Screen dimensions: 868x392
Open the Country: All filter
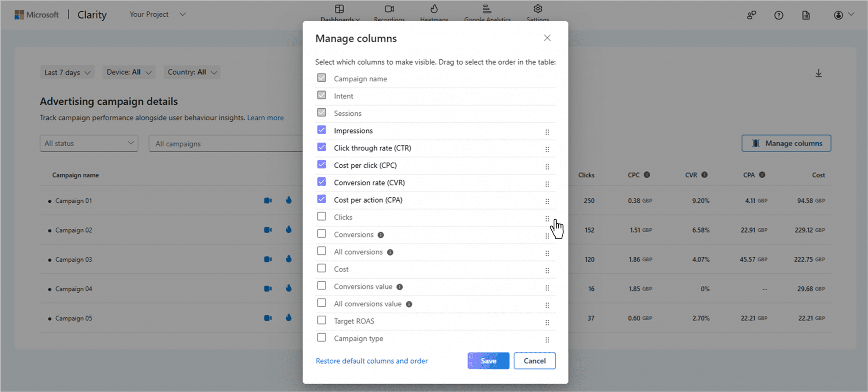coord(192,72)
